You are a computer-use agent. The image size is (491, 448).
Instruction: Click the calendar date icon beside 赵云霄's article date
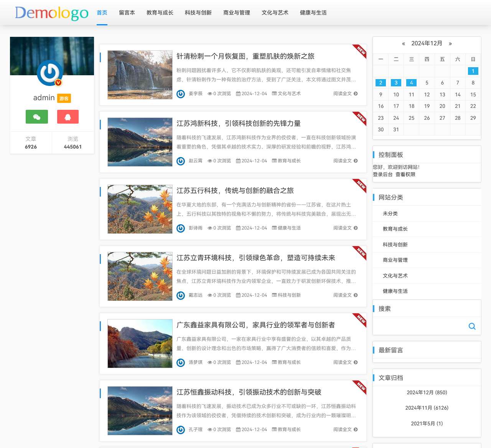(x=239, y=160)
